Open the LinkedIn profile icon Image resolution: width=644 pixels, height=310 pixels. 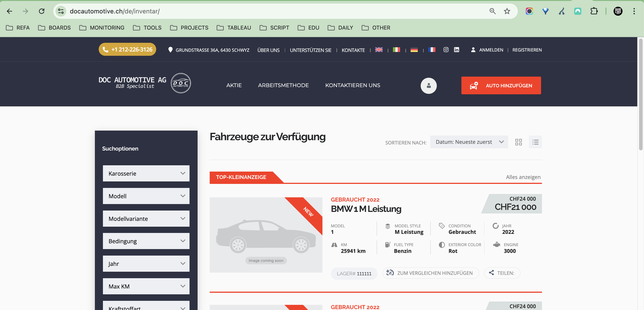tap(456, 50)
